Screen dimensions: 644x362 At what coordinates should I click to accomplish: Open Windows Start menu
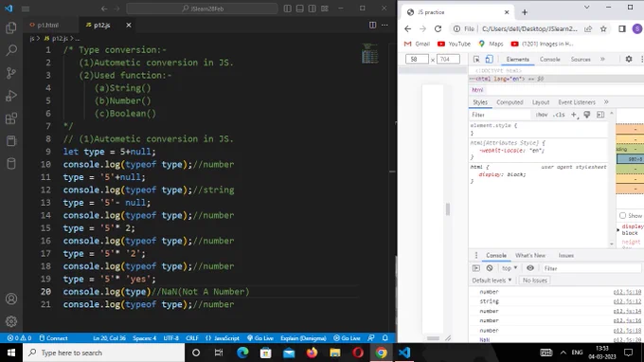pyautogui.click(x=11, y=353)
